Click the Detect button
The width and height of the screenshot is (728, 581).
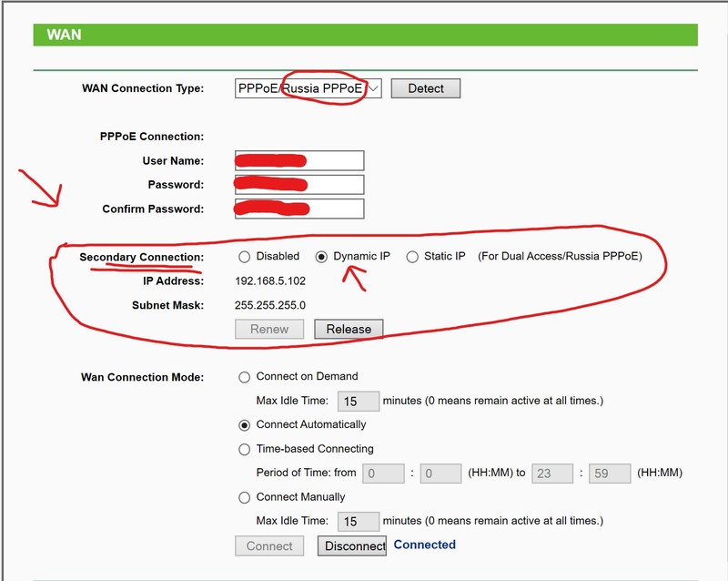click(426, 87)
